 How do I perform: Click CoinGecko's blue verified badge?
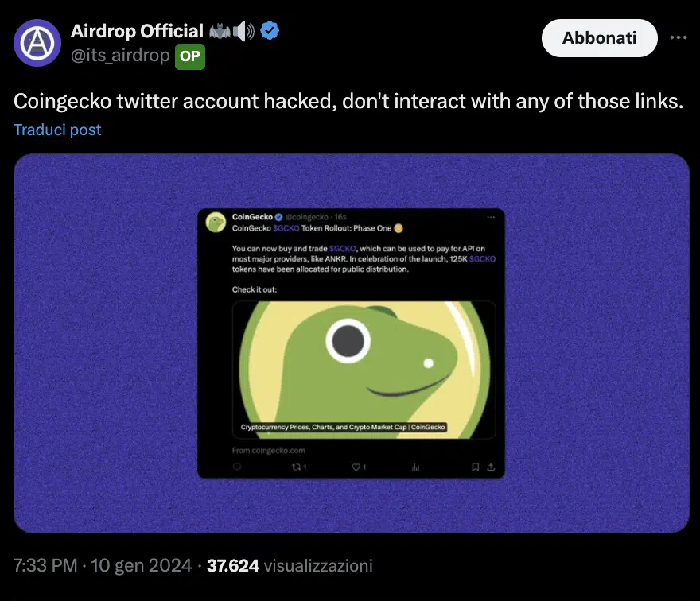click(278, 217)
